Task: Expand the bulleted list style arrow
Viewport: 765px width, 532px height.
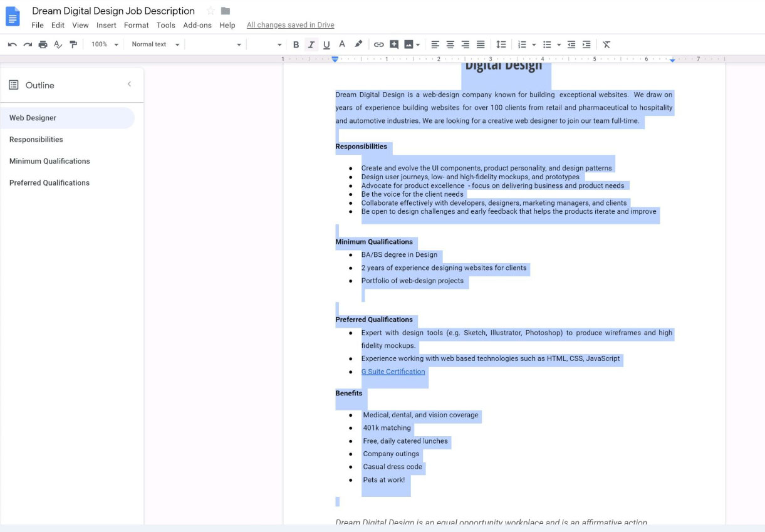Action: 559,44
